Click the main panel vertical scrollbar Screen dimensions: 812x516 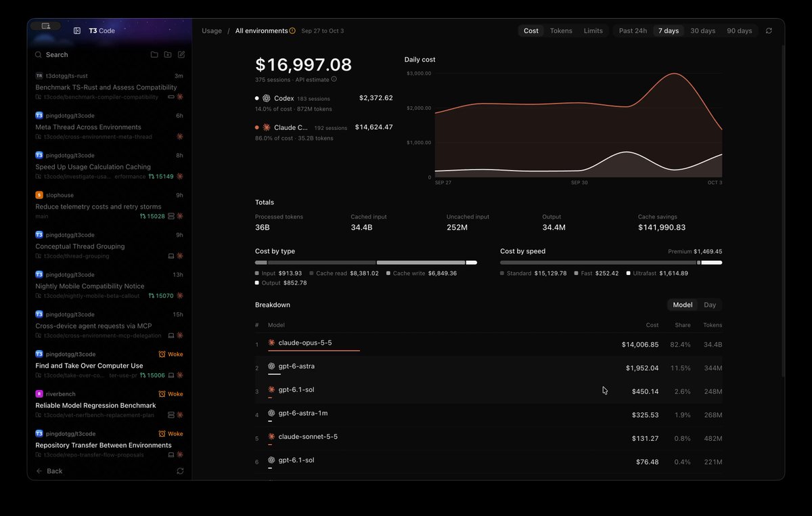pyautogui.click(x=784, y=210)
